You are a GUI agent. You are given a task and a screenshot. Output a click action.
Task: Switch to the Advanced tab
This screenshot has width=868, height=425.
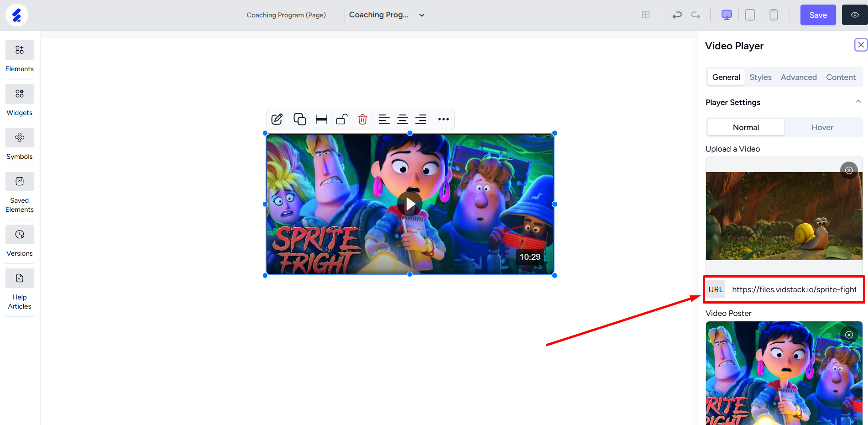(799, 77)
